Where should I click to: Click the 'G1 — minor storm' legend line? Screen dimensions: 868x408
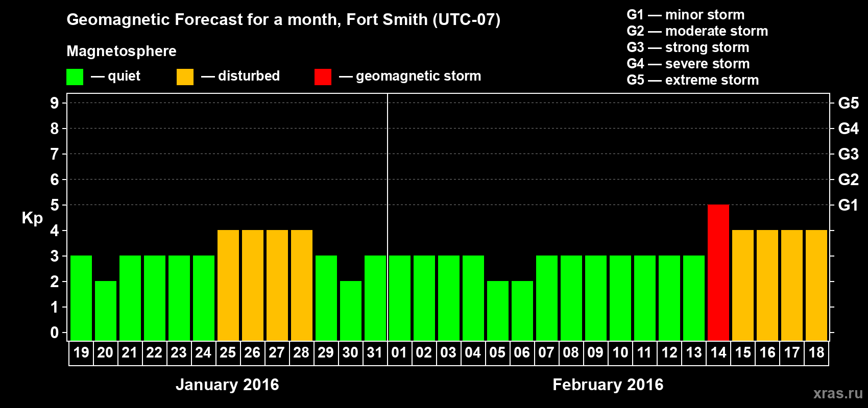(x=686, y=15)
